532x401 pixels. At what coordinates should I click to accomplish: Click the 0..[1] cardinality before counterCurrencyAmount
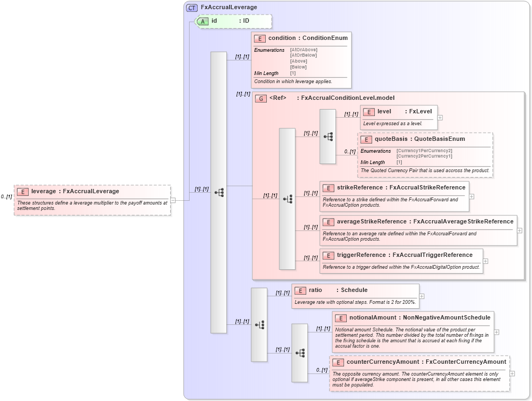click(322, 370)
